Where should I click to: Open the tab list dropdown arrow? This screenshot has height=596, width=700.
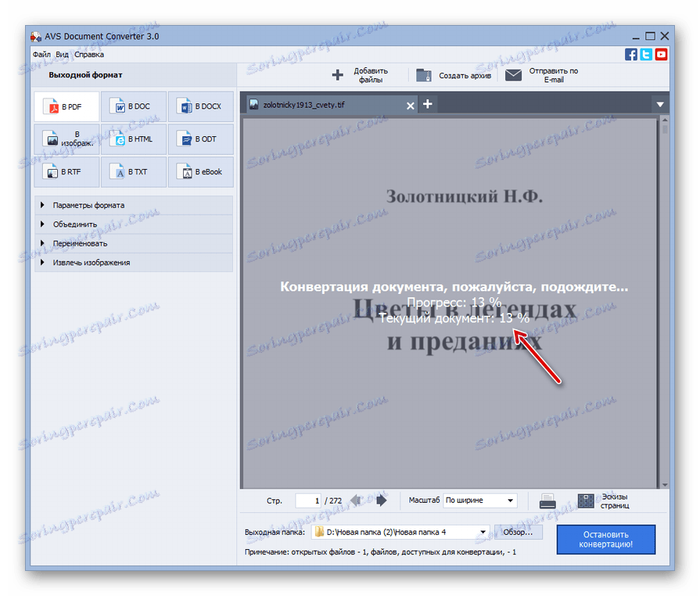coord(660,105)
